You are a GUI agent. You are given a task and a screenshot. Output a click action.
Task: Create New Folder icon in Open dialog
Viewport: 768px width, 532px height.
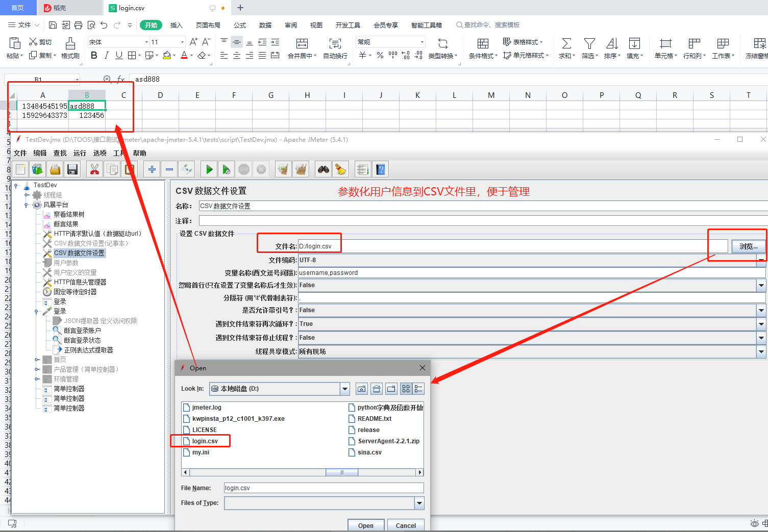click(391, 389)
